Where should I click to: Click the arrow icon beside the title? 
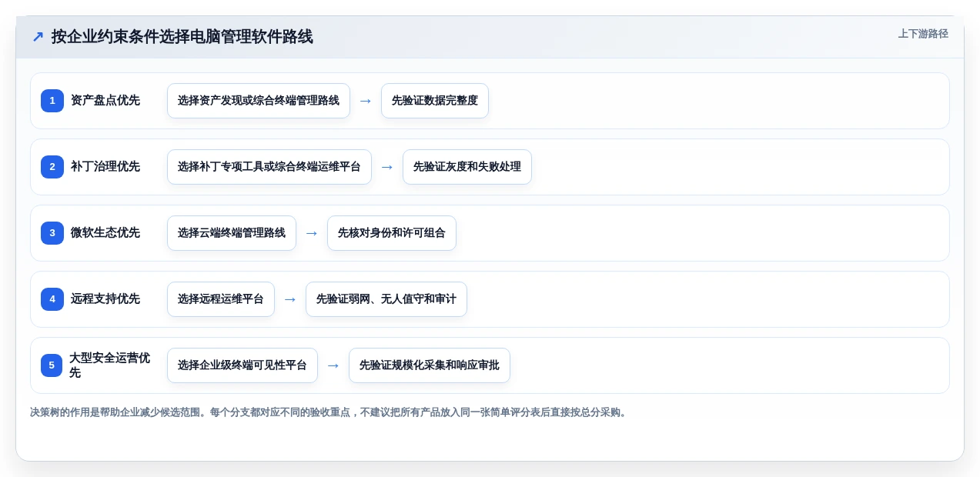coord(38,37)
